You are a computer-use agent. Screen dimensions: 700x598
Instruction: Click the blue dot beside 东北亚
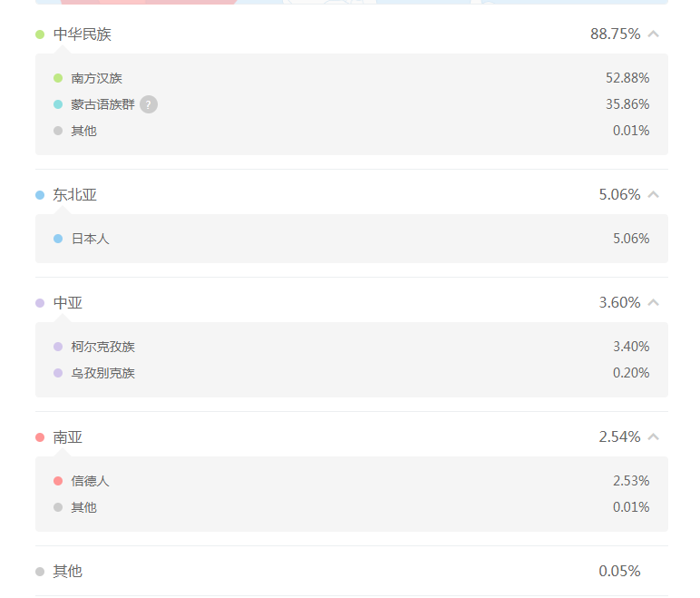[40, 195]
